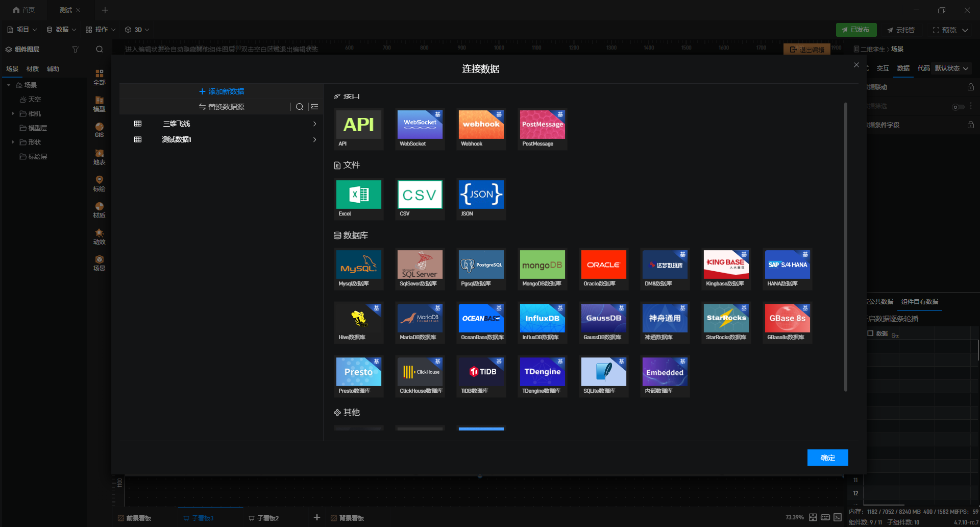Expand the 测试数据1 data entry
Screen dimensions: 980x527
point(314,139)
